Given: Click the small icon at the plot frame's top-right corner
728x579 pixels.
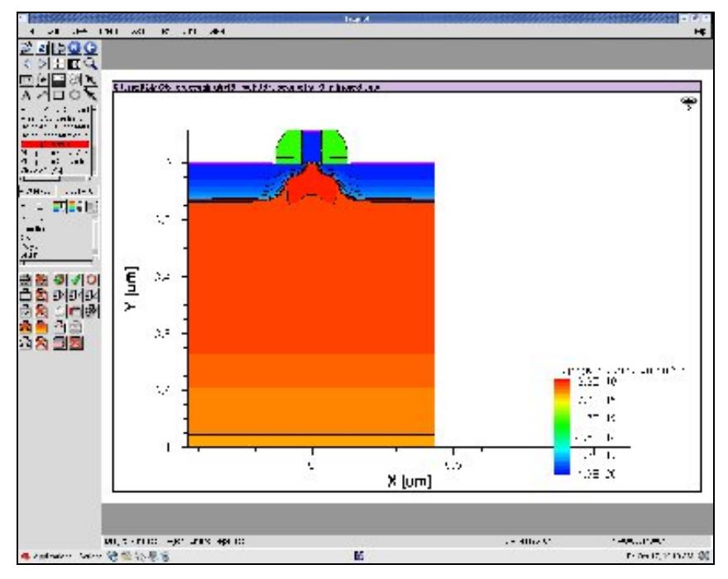Looking at the screenshot, I should click(688, 103).
